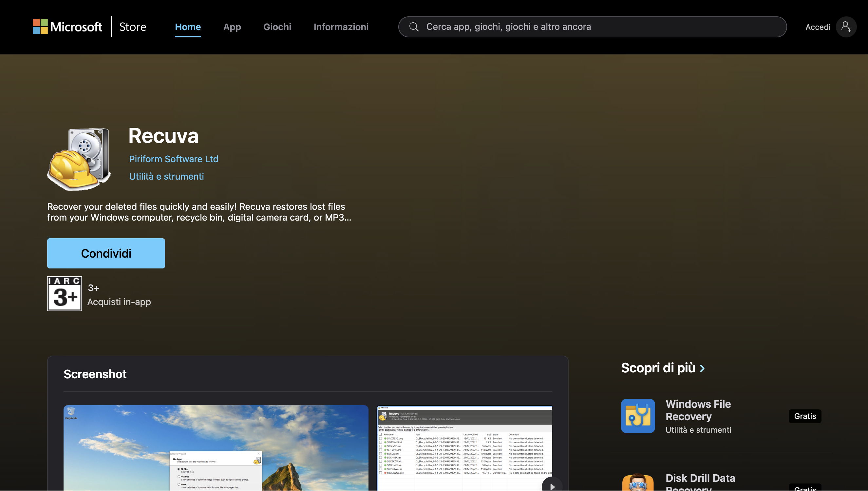Click Accedi sign-in link
Screen dimensions: 868x491
tap(818, 27)
